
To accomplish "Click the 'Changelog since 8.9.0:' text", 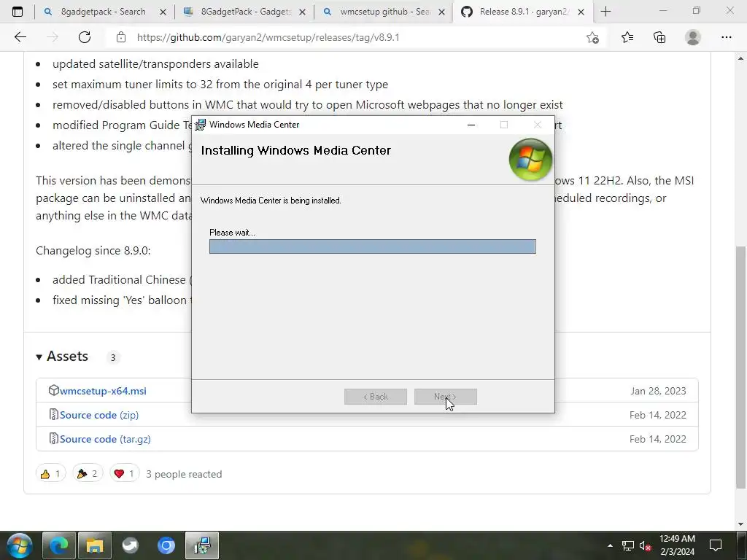I will click(x=93, y=251).
